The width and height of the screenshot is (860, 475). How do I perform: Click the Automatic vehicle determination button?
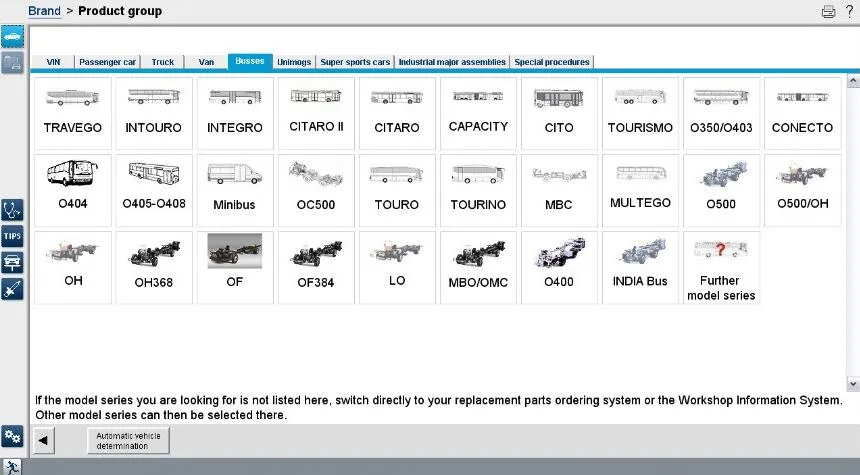tap(128, 440)
